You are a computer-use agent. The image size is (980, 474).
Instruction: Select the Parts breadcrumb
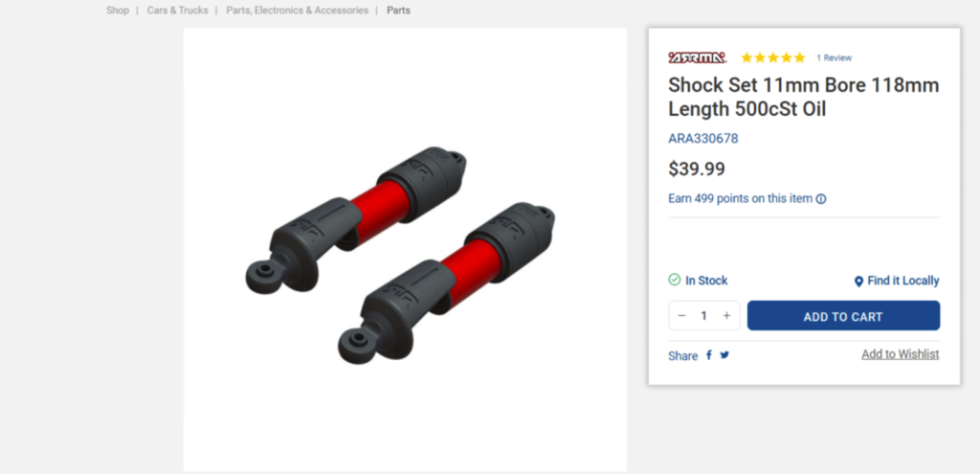399,10
